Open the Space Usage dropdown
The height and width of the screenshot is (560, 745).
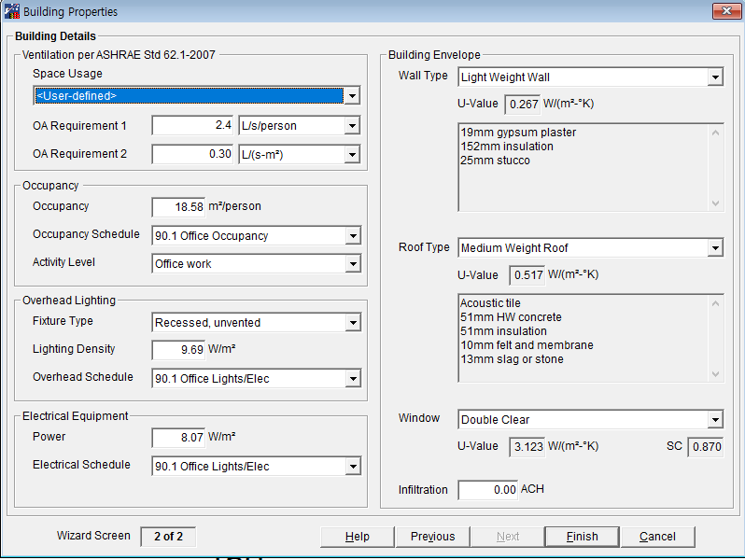pyautogui.click(x=352, y=96)
